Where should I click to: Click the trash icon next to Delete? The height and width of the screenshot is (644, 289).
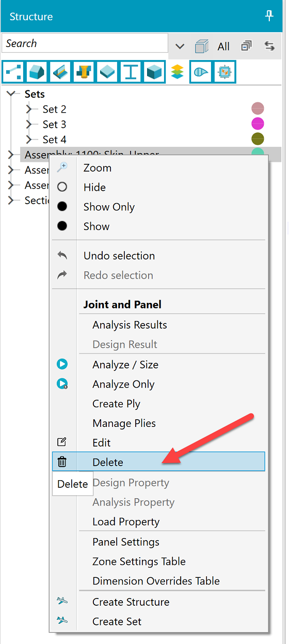[x=62, y=462]
